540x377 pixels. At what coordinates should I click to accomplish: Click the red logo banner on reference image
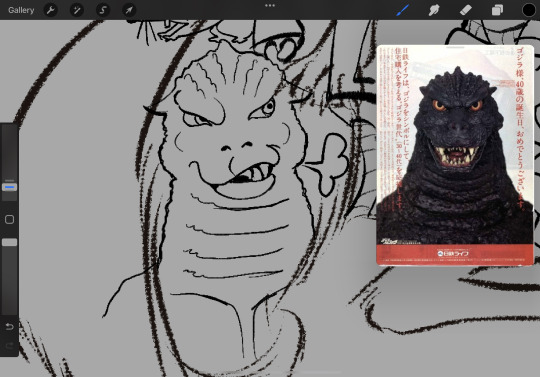point(455,254)
